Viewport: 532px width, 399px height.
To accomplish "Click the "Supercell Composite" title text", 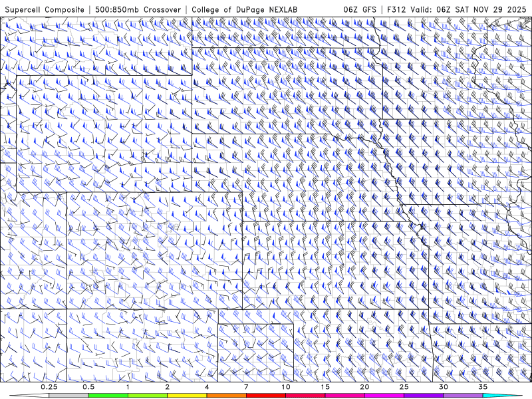I will pos(45,10).
